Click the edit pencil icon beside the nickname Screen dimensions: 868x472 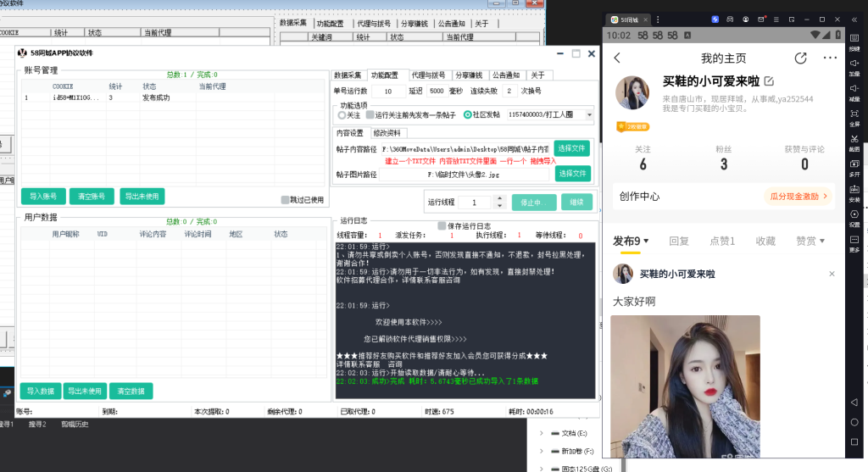pyautogui.click(x=769, y=81)
